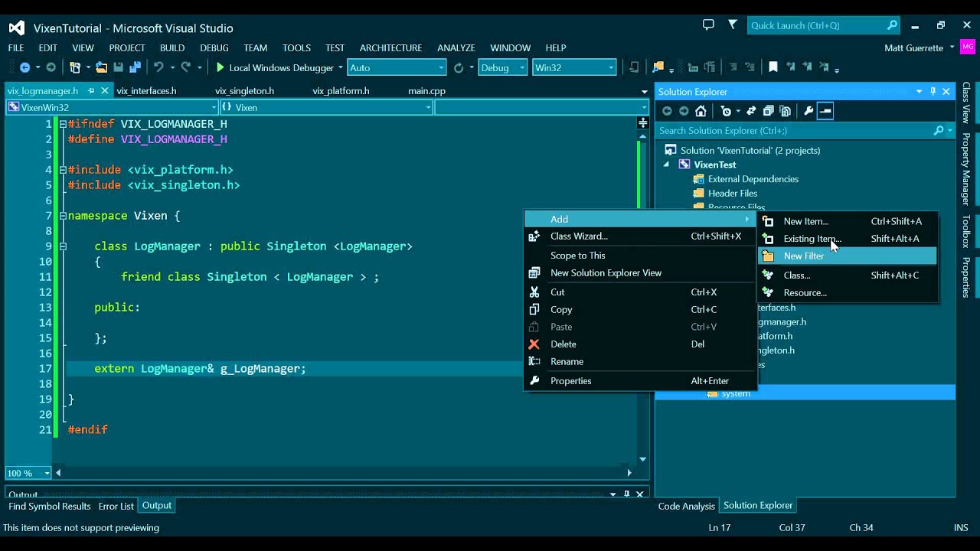Toggle pin on vix_logmanager.h tab
This screenshot has height=551, width=980.
[x=91, y=90]
